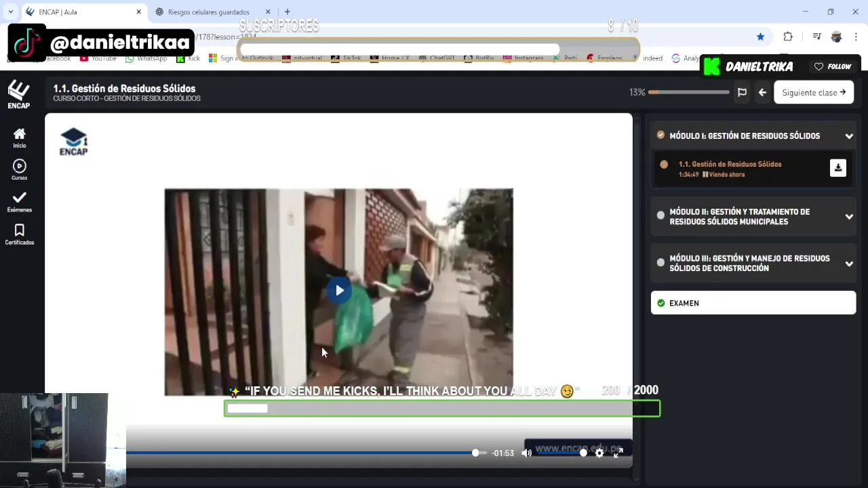Screen dimensions: 868x488
Task: Expand Módulo III: Residuos de Construcción chevron
Action: click(849, 264)
